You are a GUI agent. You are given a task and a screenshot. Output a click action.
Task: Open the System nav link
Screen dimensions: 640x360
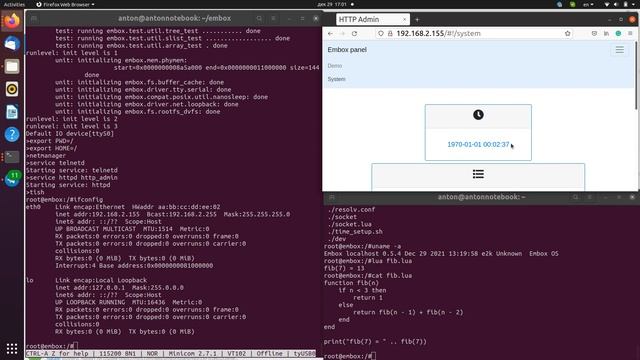point(336,79)
